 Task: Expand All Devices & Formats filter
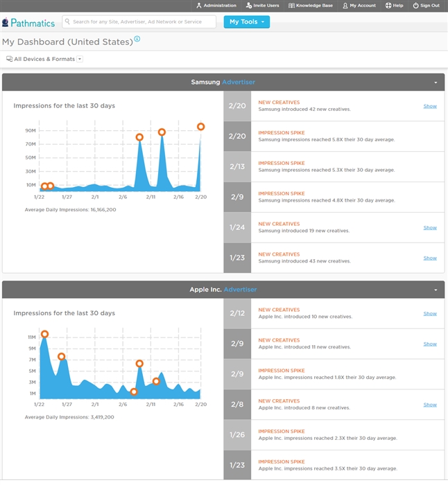click(80, 59)
